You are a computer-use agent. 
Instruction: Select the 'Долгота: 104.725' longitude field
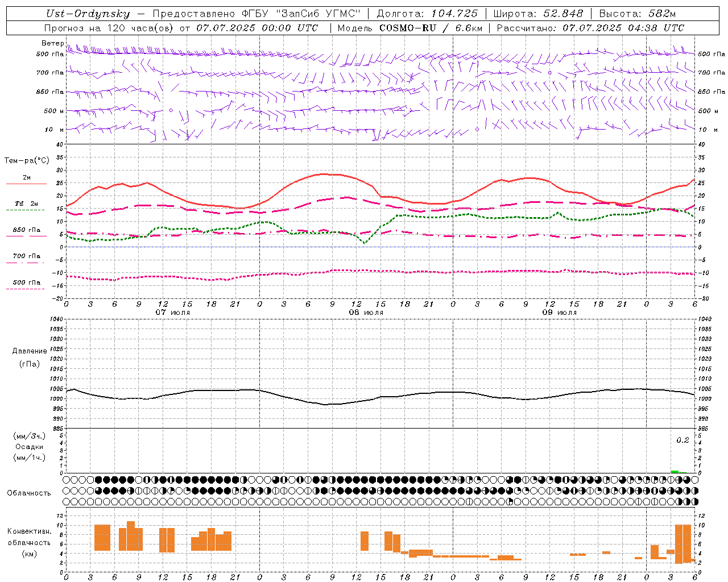tap(427, 14)
